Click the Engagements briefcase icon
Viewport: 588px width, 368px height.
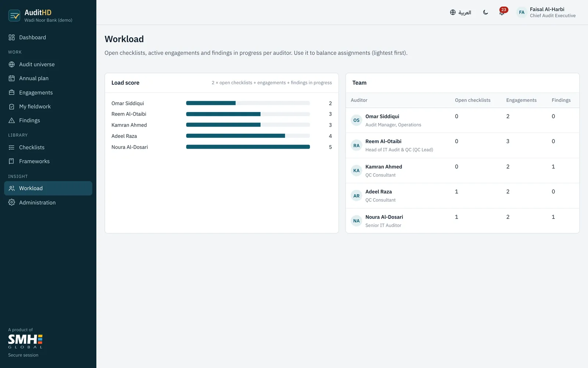[x=12, y=92]
